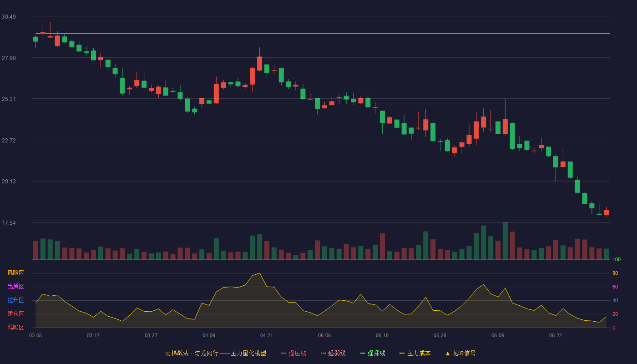Screen dimensions: 637x364
Task: Click the red dash icon beside 强压线
Action: [x=283, y=353]
